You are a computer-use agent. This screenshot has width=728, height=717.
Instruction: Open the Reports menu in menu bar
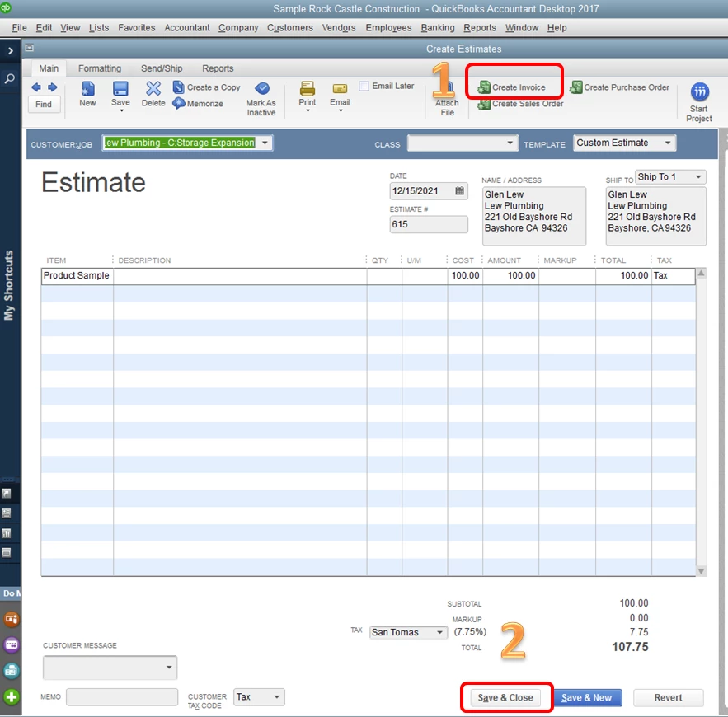click(480, 28)
